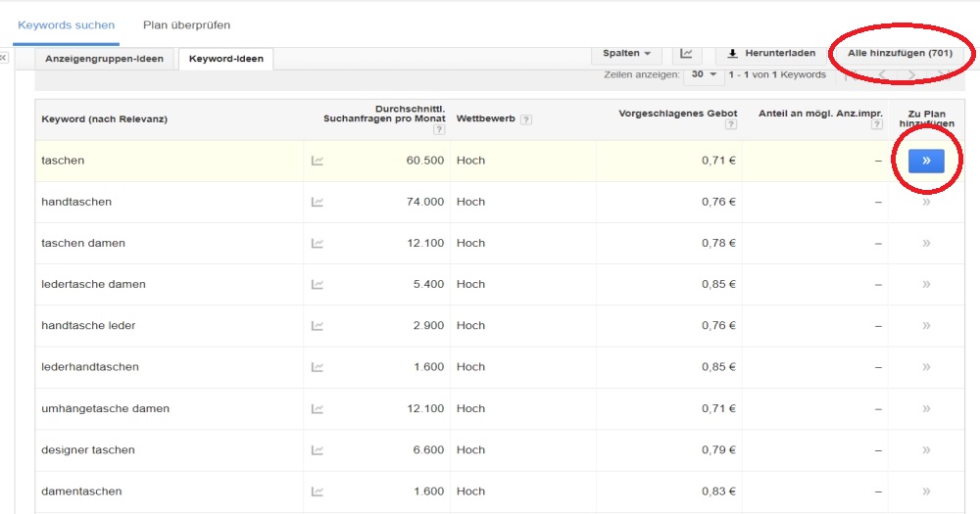The image size is (980, 514).
Task: Click the 5.400 search volume value
Action: pos(428,284)
